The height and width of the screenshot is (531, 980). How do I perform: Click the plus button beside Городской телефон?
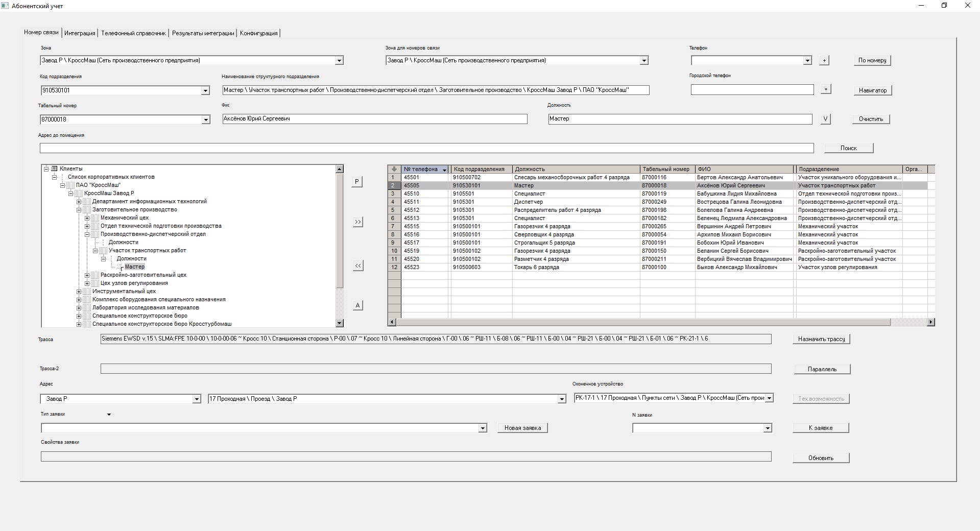[x=825, y=89]
